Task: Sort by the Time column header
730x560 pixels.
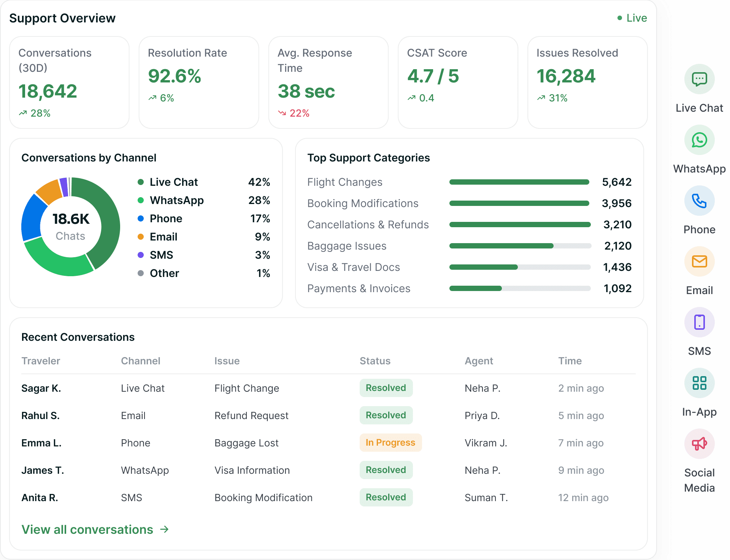Action: tap(570, 361)
